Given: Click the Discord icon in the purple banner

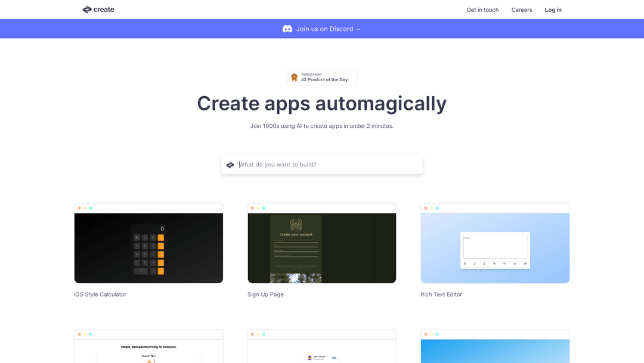Looking at the screenshot, I should 287,29.
